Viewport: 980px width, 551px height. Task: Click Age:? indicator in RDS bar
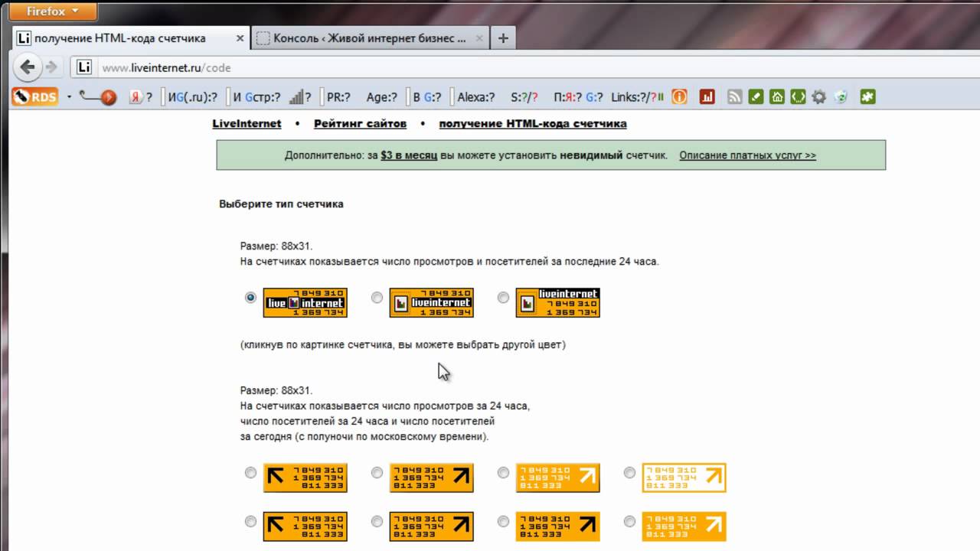[x=382, y=97]
